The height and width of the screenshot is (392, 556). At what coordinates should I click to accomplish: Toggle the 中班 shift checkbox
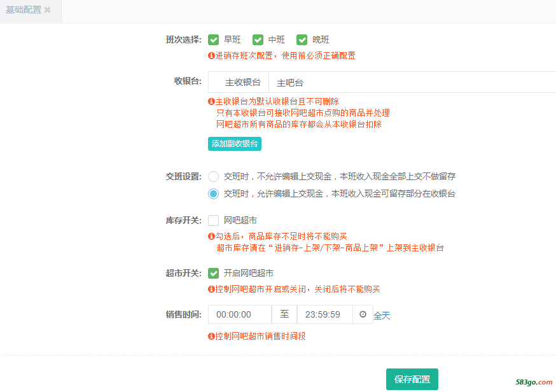pyautogui.click(x=258, y=39)
